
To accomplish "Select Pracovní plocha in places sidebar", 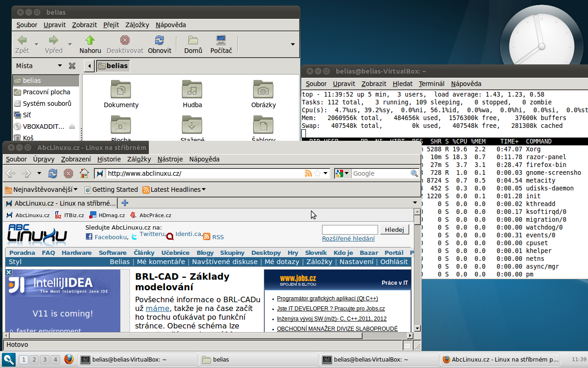I will point(46,92).
